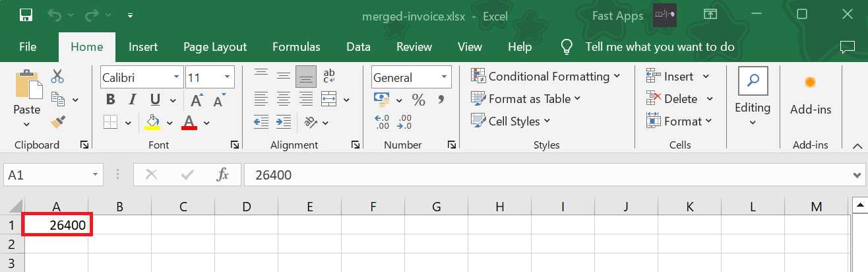Viewport: 868px width, 272px height.
Task: Increase the font size
Action: 197,100
